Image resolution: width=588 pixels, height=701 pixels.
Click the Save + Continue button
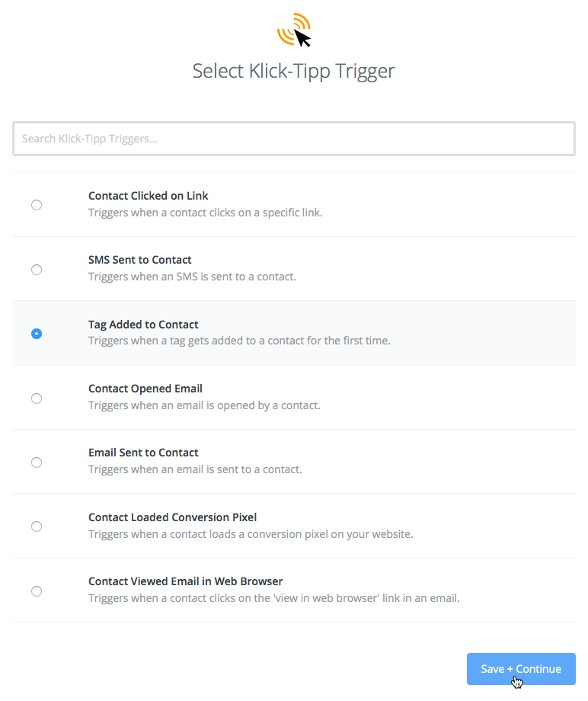[x=521, y=669]
